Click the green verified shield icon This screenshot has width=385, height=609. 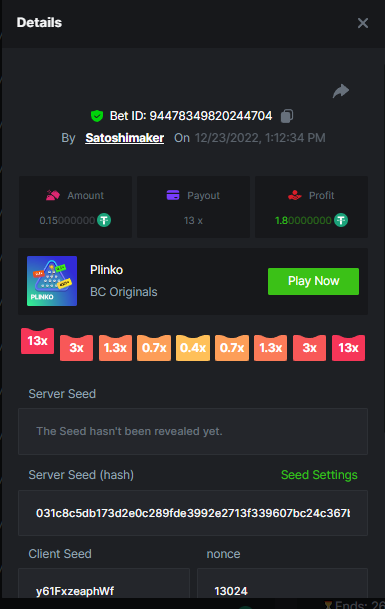coord(97,116)
